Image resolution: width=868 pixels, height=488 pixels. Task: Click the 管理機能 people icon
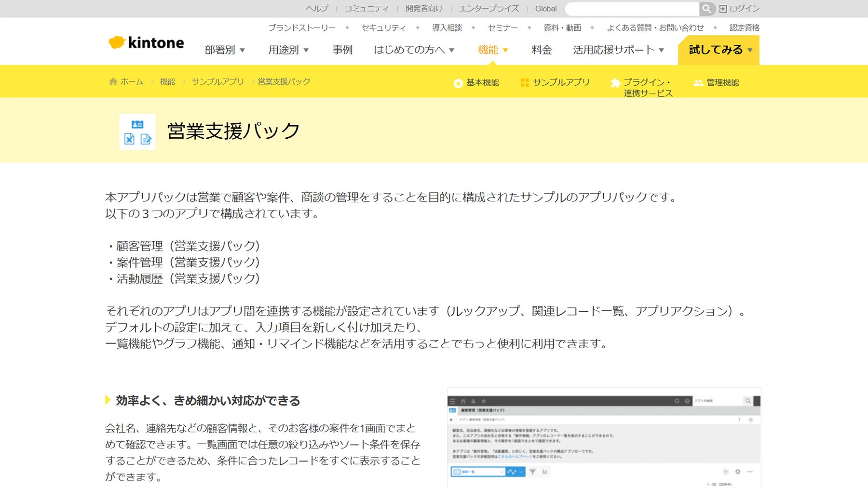click(x=698, y=82)
